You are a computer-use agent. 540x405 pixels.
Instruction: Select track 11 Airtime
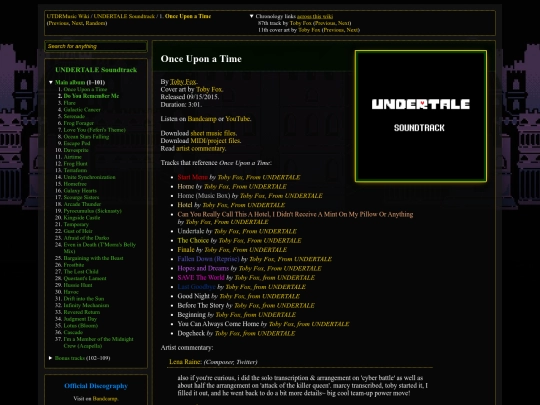click(73, 157)
